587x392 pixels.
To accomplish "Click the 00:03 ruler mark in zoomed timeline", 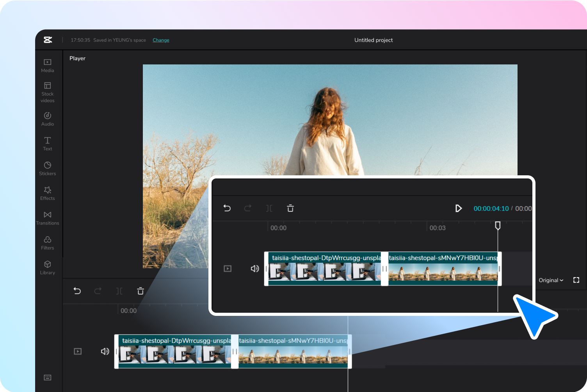I will point(438,228).
